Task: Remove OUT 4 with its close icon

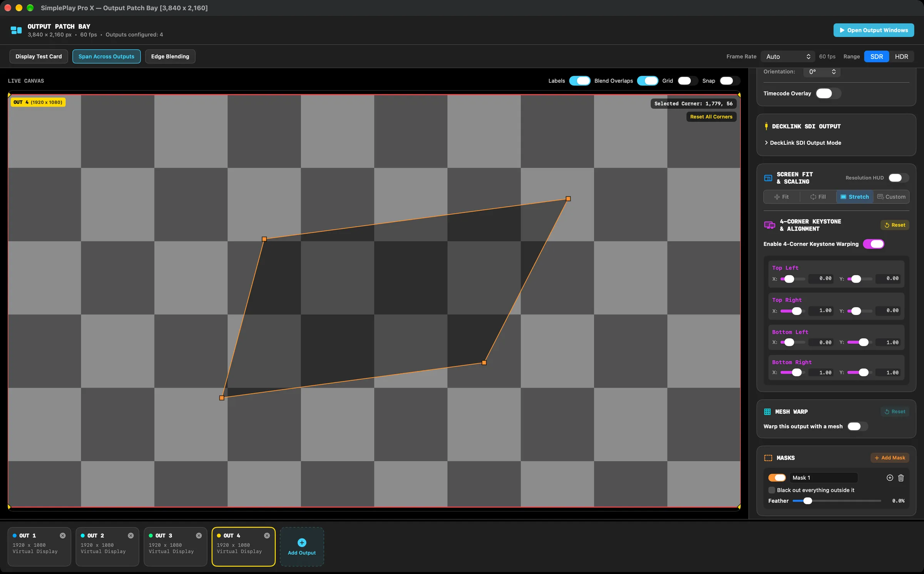Action: pyautogui.click(x=267, y=536)
